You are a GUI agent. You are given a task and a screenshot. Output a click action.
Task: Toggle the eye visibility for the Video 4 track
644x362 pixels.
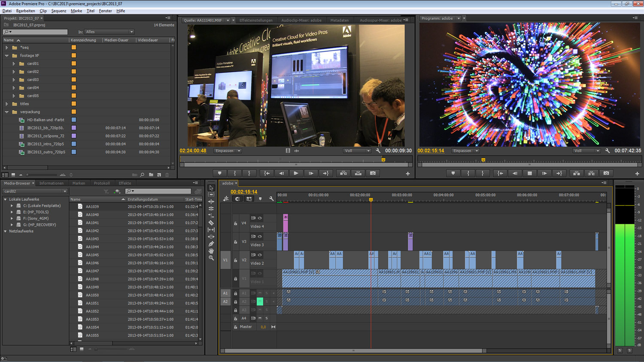(260, 218)
